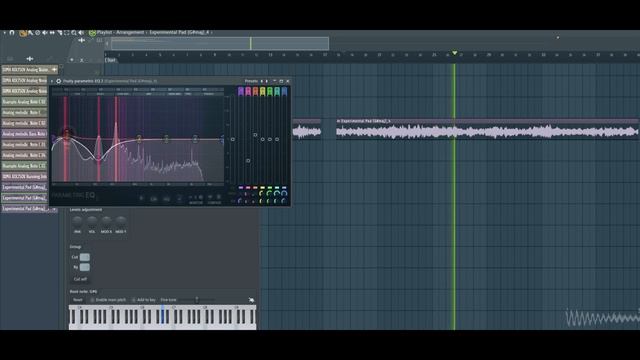Click the green Playlist pattern icon
Image resolution: width=640 pixels, height=360 pixels.
[x=92, y=33]
